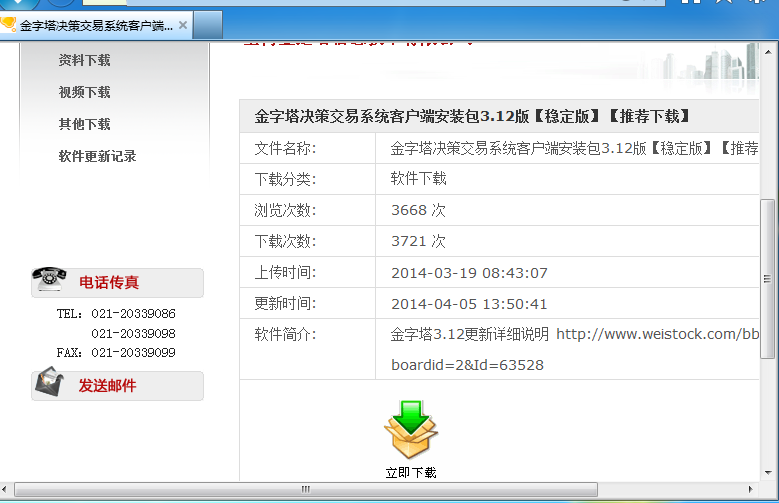Open 其他下载 in the sidebar menu
Viewport: 779px width, 503px height.
pyautogui.click(x=84, y=124)
